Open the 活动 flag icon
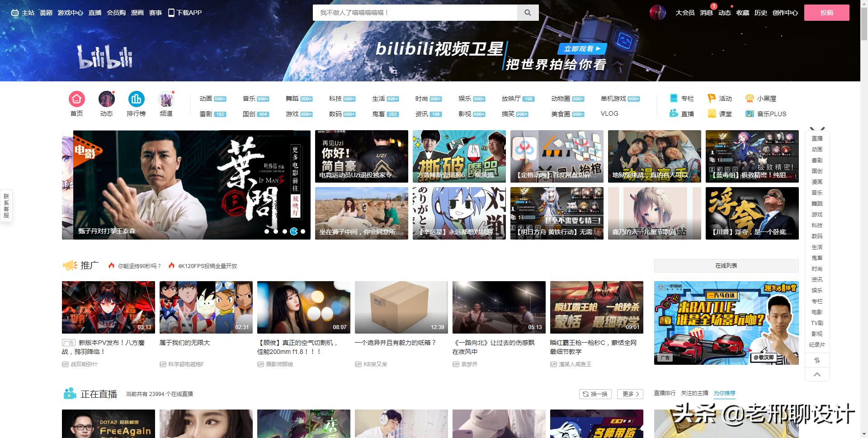This screenshot has width=868, height=438. click(x=712, y=98)
